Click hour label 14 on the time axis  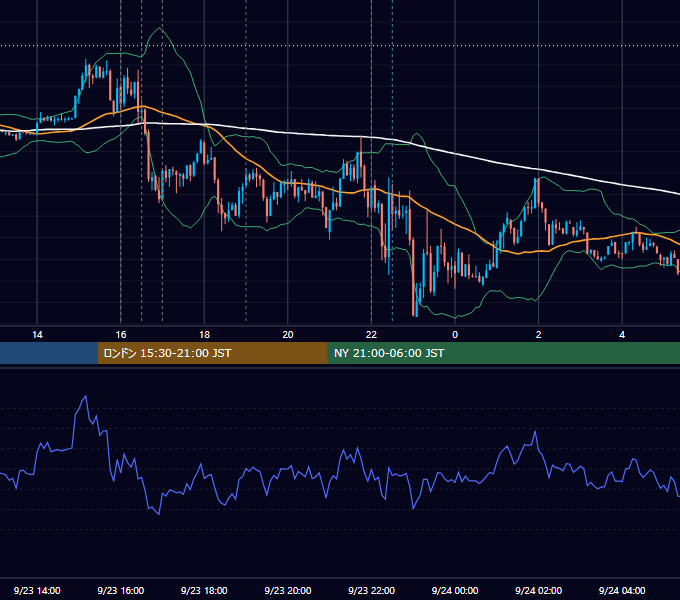coord(37,335)
